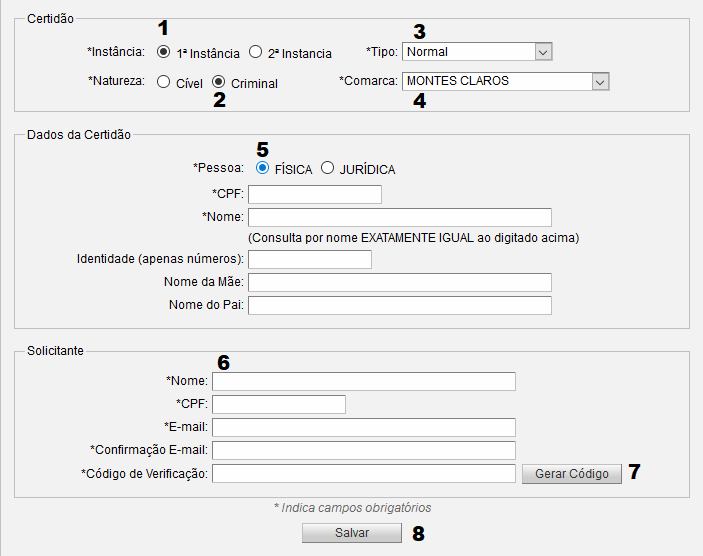Expand the Comarca dropdown arrow
703x556 pixels.
click(x=600, y=82)
